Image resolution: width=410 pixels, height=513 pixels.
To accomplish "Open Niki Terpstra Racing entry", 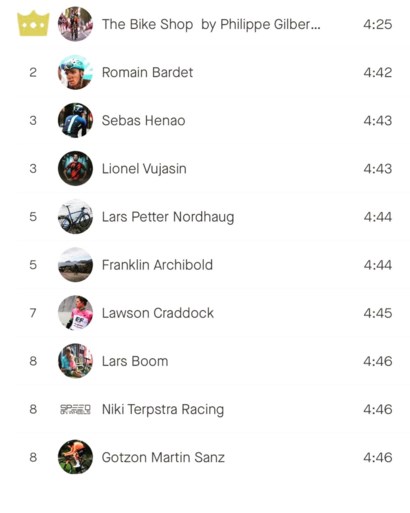I will tap(163, 410).
